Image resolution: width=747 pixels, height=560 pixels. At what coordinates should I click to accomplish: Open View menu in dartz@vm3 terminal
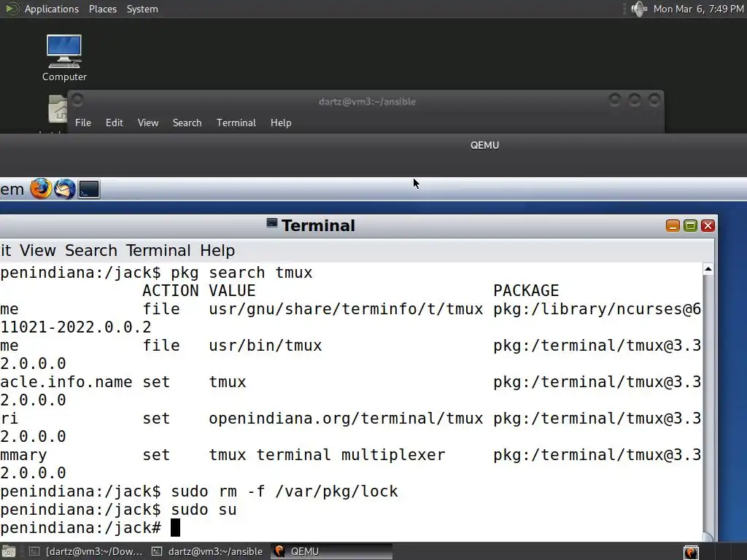click(147, 122)
